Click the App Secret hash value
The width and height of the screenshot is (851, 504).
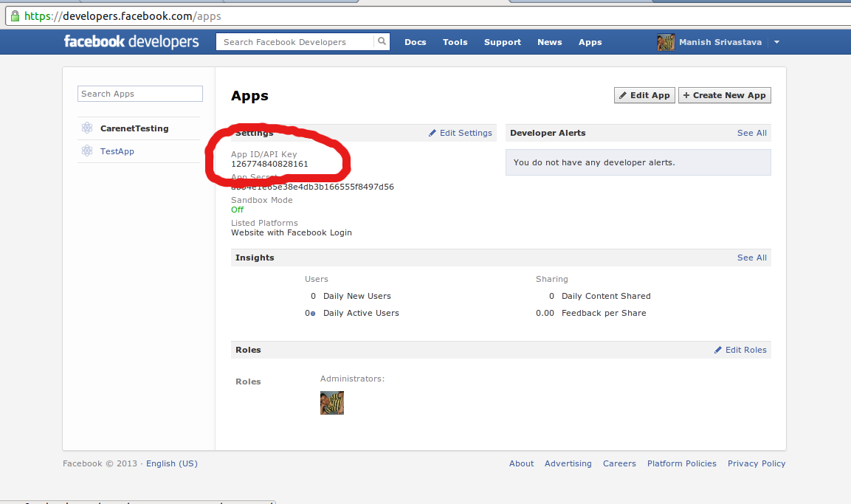[313, 187]
